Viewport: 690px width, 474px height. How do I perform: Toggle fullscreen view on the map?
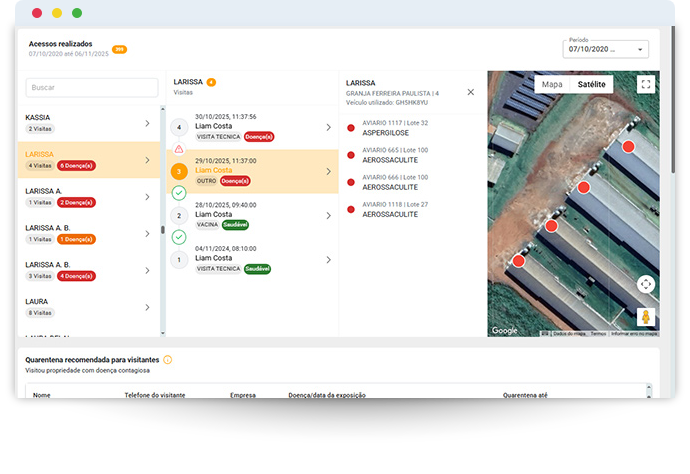[x=646, y=85]
